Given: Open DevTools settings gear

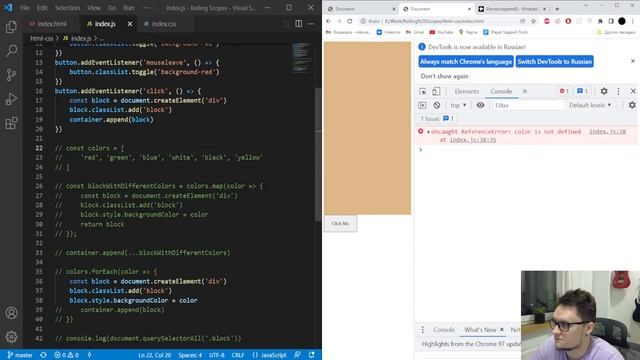Looking at the screenshot, I should 604,91.
